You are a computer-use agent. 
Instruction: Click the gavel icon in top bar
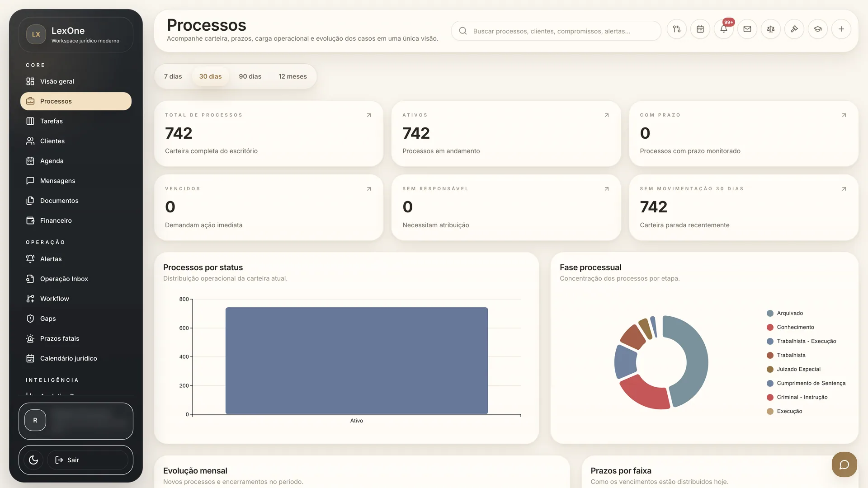794,29
